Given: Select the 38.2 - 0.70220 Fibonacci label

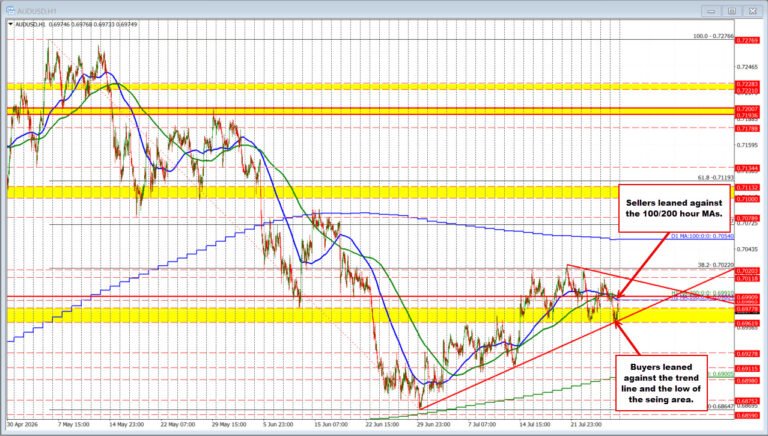Looking at the screenshot, I should [716, 265].
